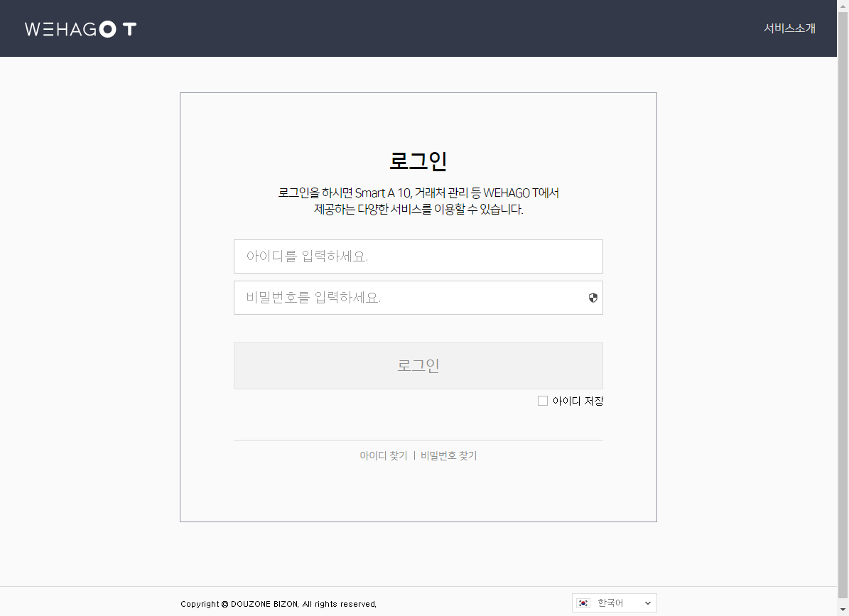Open the 아이디 찾기 link

[x=383, y=455]
